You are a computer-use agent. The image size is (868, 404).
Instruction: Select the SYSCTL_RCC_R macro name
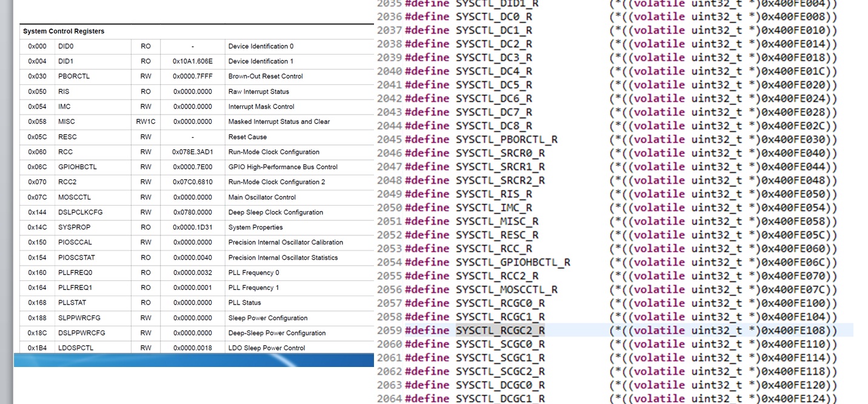click(x=494, y=249)
